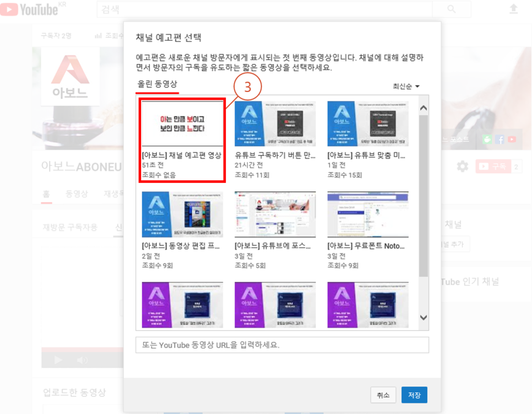The height and width of the screenshot is (414, 532).
Task: Click the '조회수 11회' view count text
Action: pos(252,175)
